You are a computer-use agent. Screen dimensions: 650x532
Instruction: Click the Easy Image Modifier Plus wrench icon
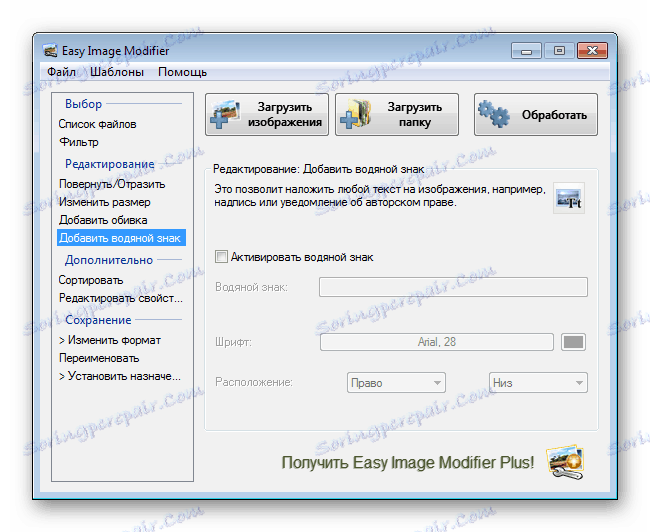point(565,463)
